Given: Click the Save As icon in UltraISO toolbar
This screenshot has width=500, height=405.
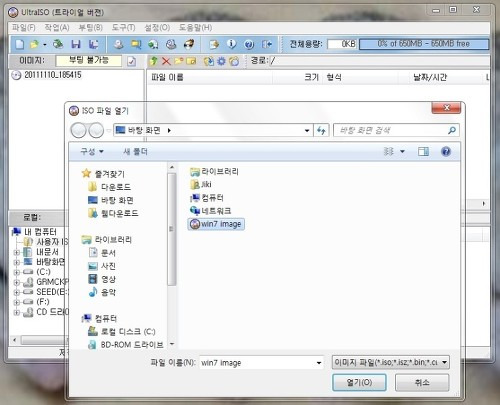Looking at the screenshot, I should [94, 44].
